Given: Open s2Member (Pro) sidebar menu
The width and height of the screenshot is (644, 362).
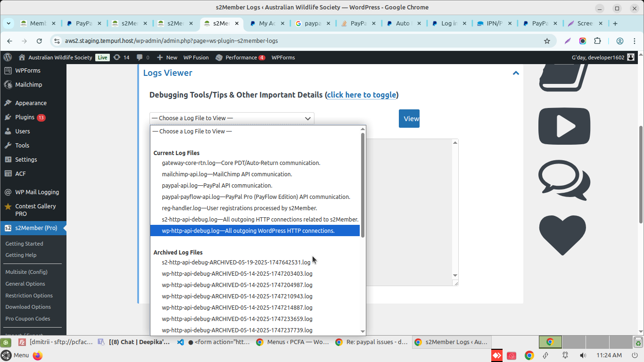Looking at the screenshot, I should 33,228.
